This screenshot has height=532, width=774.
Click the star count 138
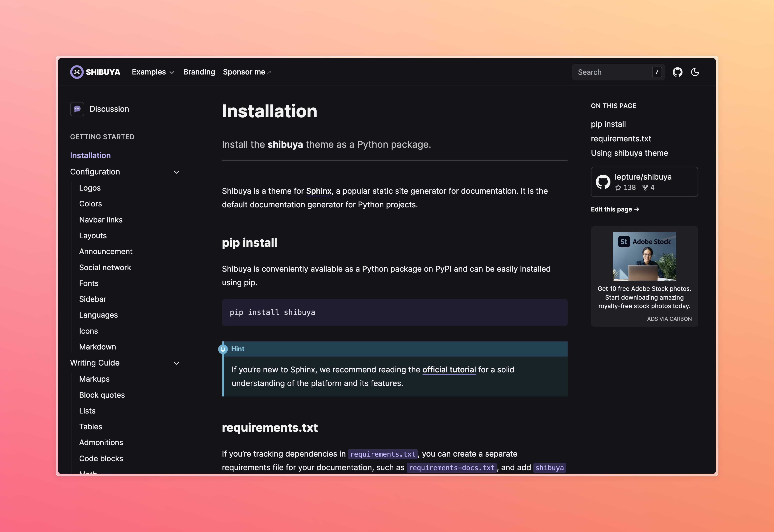pos(625,187)
